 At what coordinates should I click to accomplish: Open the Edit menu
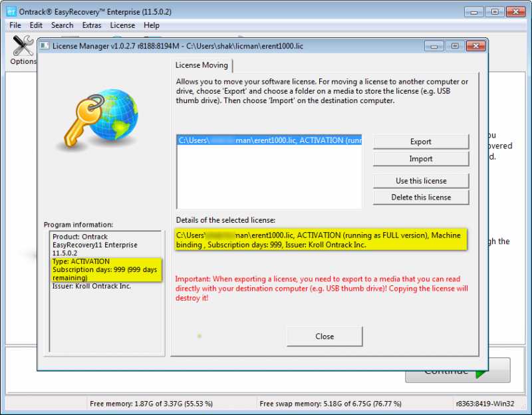coord(36,25)
